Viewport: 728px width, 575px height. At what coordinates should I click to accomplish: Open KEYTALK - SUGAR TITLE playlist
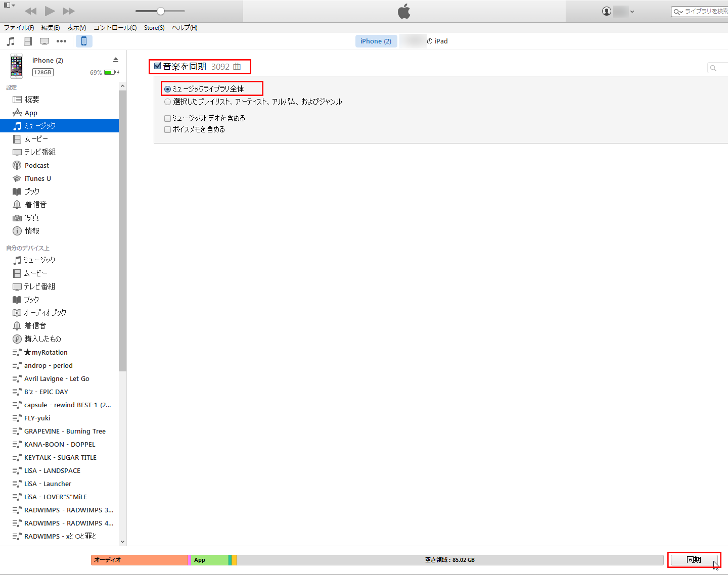point(59,457)
